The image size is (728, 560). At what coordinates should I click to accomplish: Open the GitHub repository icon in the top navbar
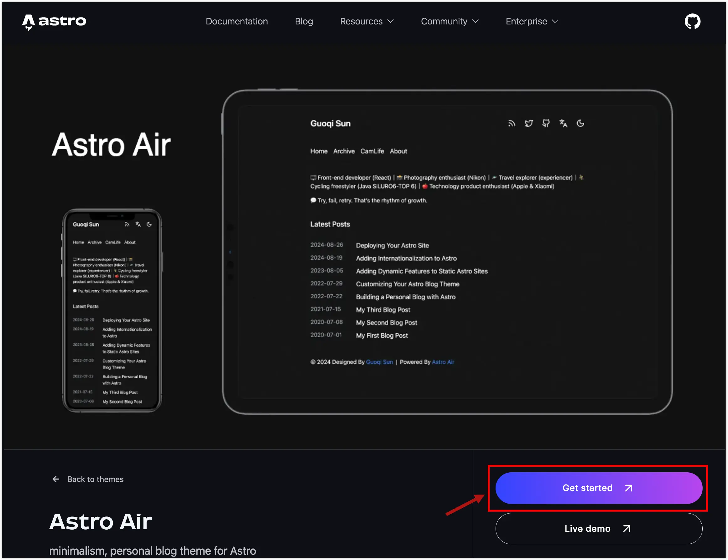pos(692,21)
